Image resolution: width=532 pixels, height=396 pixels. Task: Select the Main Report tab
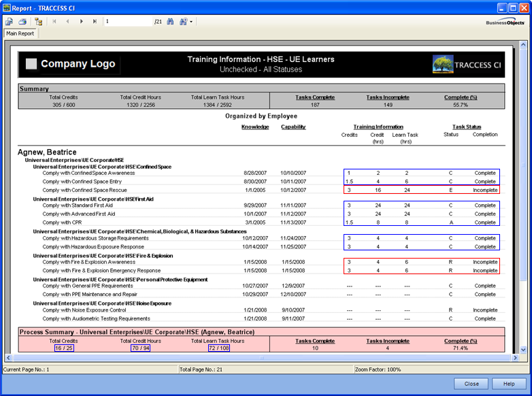click(x=20, y=33)
